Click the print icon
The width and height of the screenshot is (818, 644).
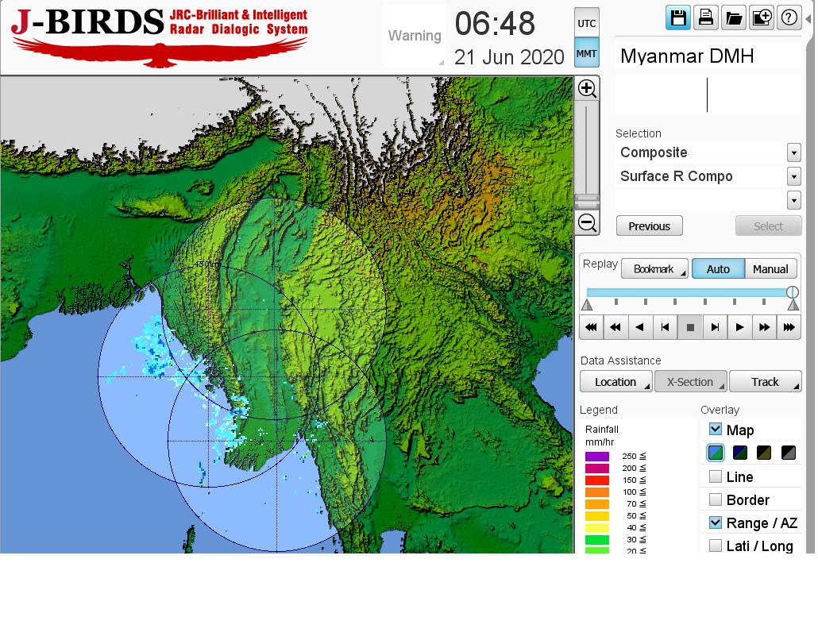coord(706,17)
